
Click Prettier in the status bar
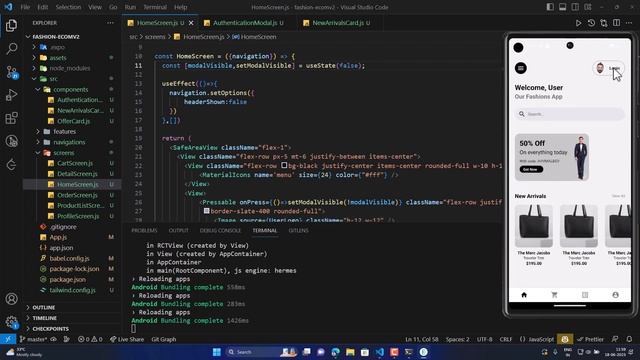point(590,339)
